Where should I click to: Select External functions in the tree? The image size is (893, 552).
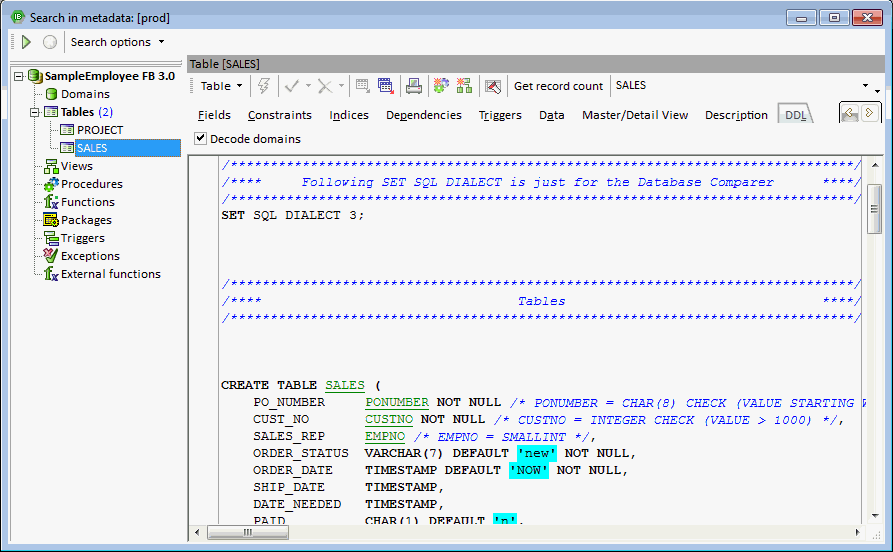click(x=110, y=274)
